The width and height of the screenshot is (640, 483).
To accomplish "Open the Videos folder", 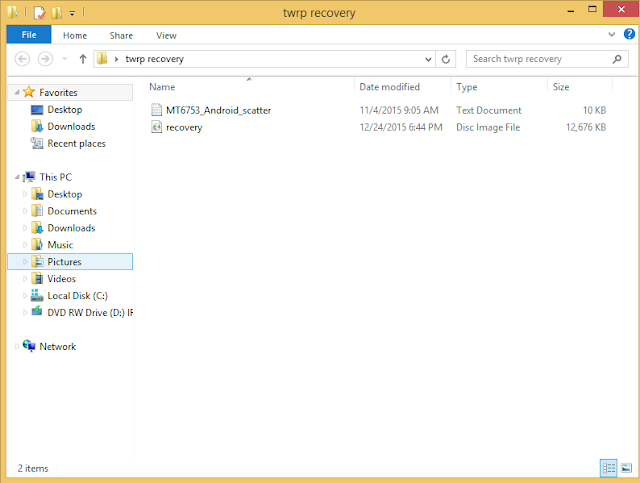I will tap(61, 279).
